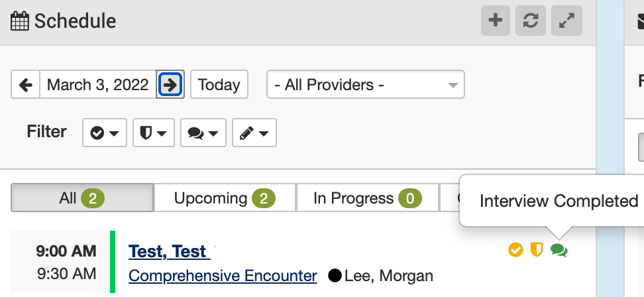Viewport: 644px width, 297px height.
Task: Select the All appointments tab
Action: [x=82, y=198]
